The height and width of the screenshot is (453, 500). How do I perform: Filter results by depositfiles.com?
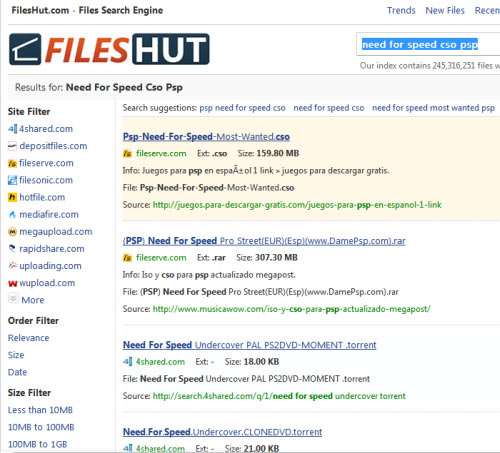point(53,146)
